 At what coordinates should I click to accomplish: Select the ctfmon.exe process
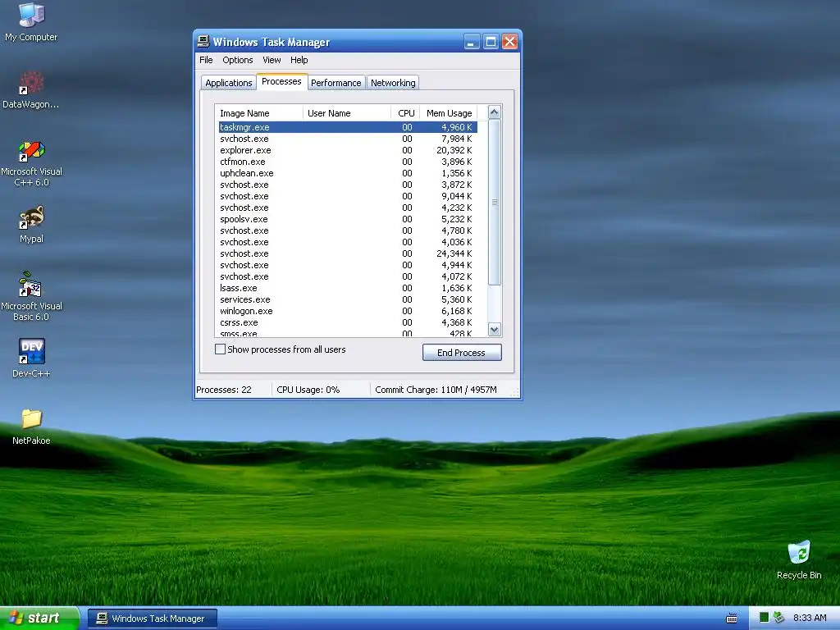pos(348,162)
